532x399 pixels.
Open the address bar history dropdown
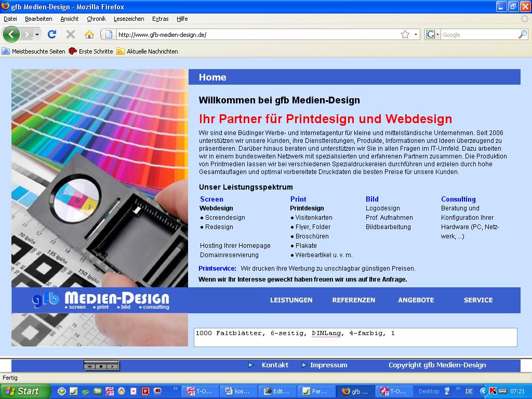pos(416,34)
